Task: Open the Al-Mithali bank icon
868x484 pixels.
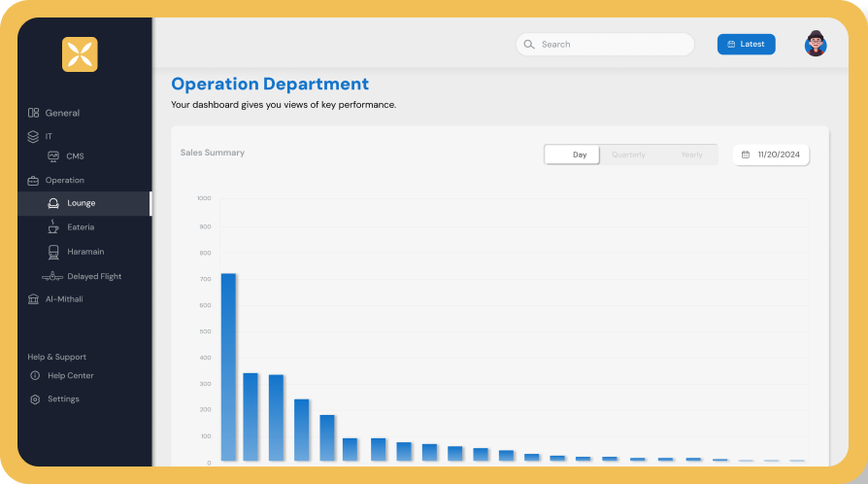Action: click(33, 299)
